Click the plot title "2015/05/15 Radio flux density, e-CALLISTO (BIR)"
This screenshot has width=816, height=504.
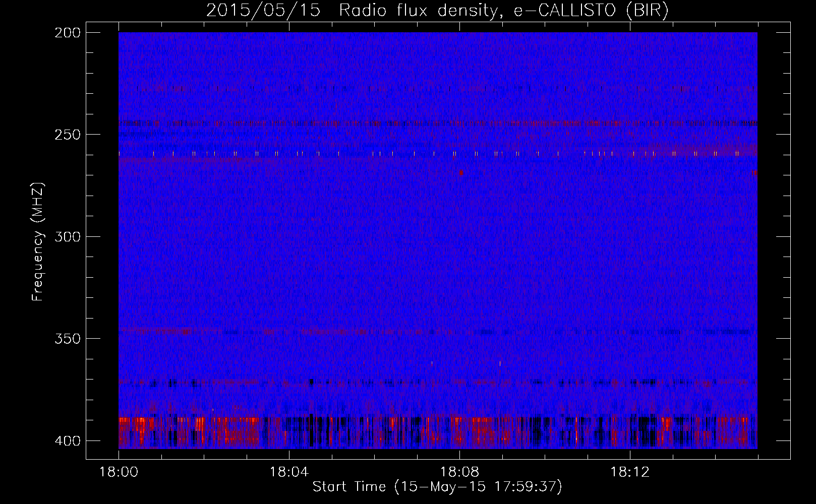[x=437, y=11]
